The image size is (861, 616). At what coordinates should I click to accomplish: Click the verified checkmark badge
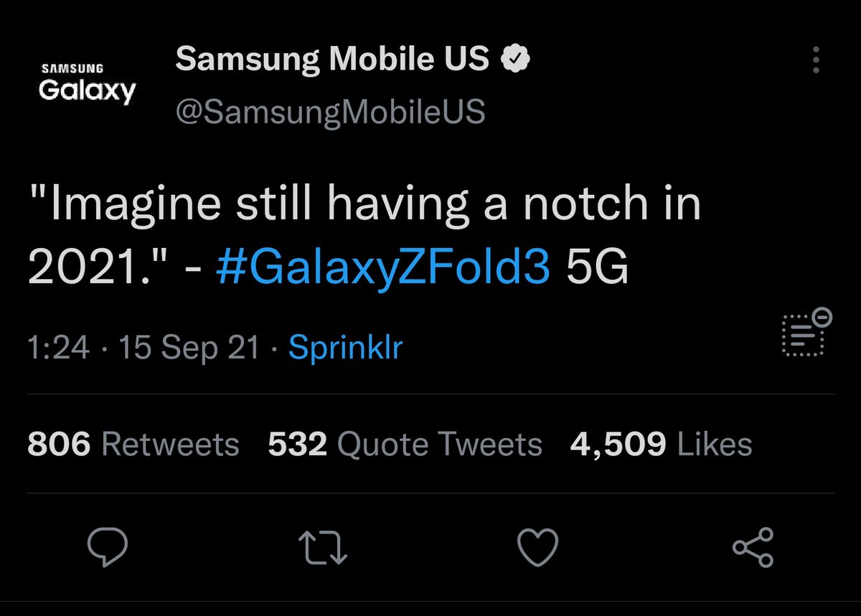[x=515, y=60]
